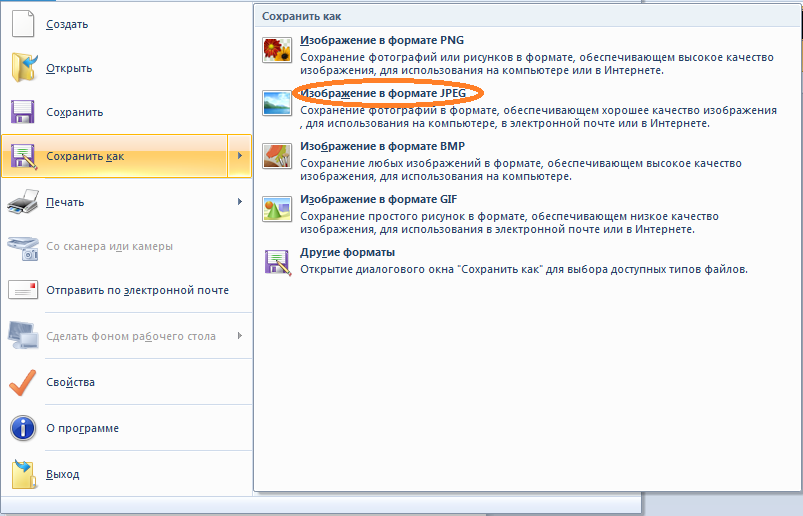
Task: Save as Изображение в формате GIF
Action: tap(378, 199)
